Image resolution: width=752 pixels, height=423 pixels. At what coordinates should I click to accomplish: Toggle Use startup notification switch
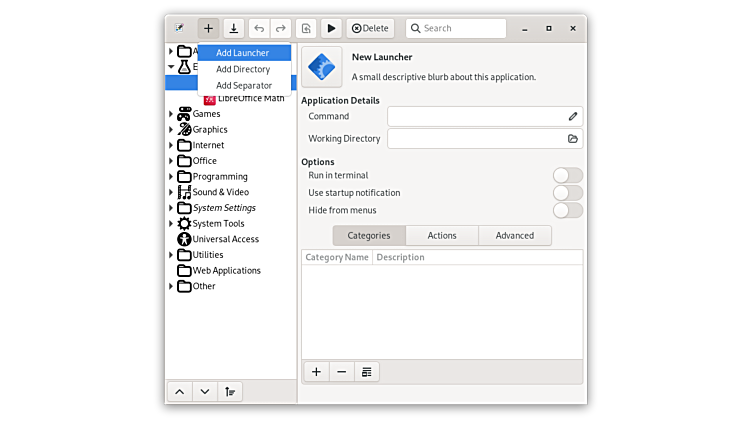567,193
